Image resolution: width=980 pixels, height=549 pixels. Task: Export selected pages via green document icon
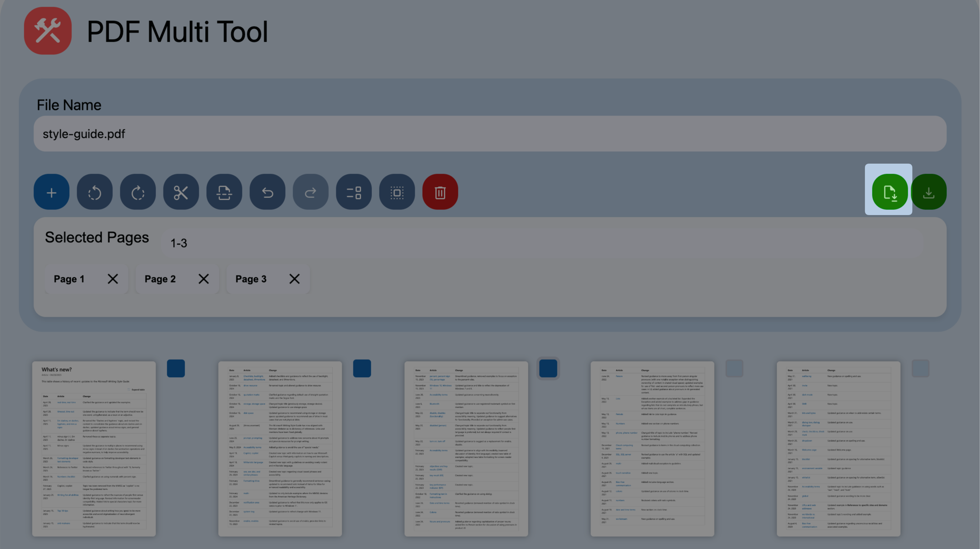pyautogui.click(x=889, y=192)
